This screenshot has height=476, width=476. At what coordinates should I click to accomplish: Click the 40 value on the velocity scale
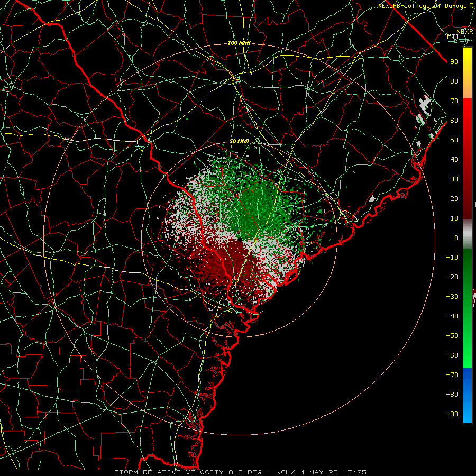(454, 159)
